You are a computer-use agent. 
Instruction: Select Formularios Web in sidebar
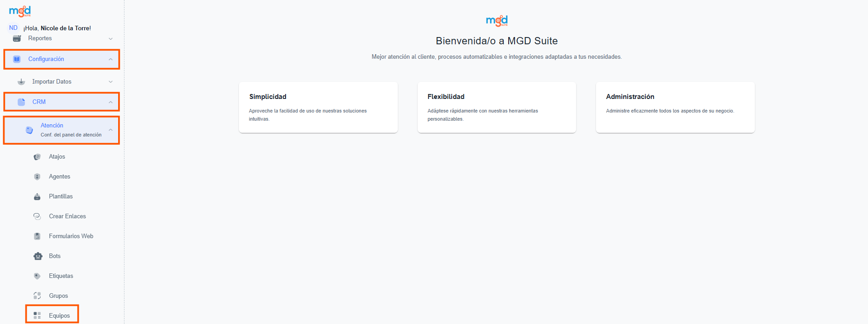click(x=71, y=236)
